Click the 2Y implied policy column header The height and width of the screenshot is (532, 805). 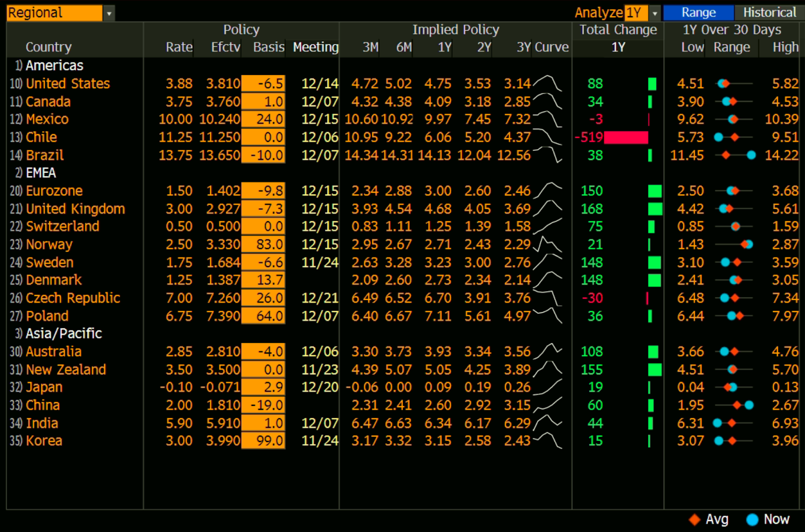coord(484,47)
